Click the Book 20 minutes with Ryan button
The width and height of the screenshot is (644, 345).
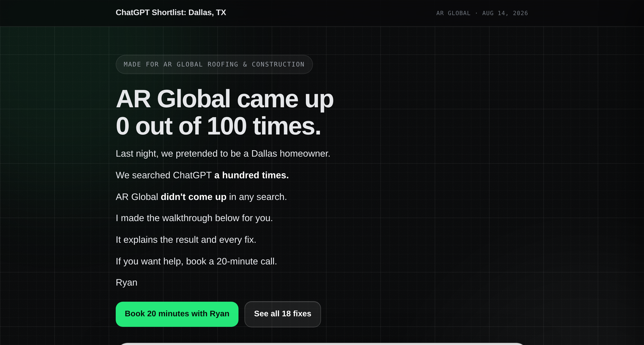pos(177,314)
